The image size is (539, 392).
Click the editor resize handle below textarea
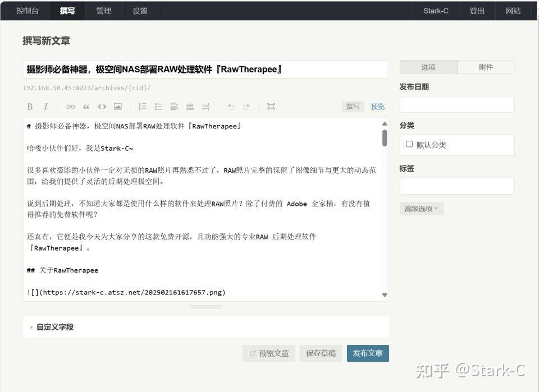click(206, 307)
